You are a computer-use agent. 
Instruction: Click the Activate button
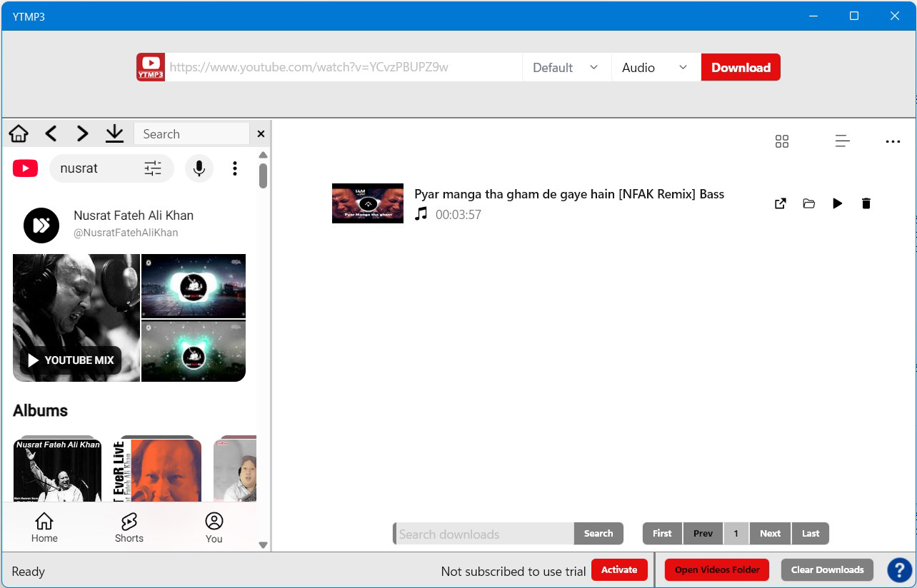pos(619,569)
